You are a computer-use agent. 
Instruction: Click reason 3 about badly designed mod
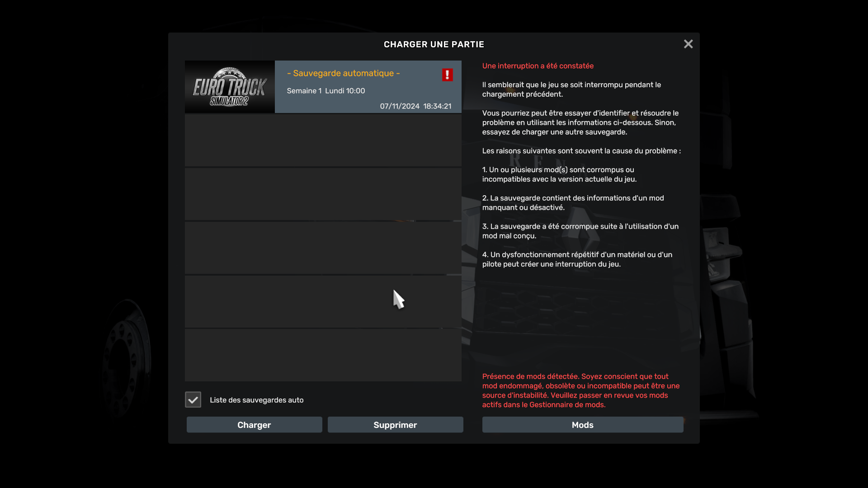[x=580, y=231]
